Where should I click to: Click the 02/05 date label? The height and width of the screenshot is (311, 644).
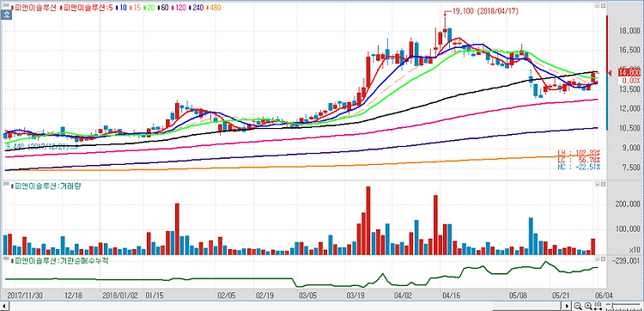point(226,296)
